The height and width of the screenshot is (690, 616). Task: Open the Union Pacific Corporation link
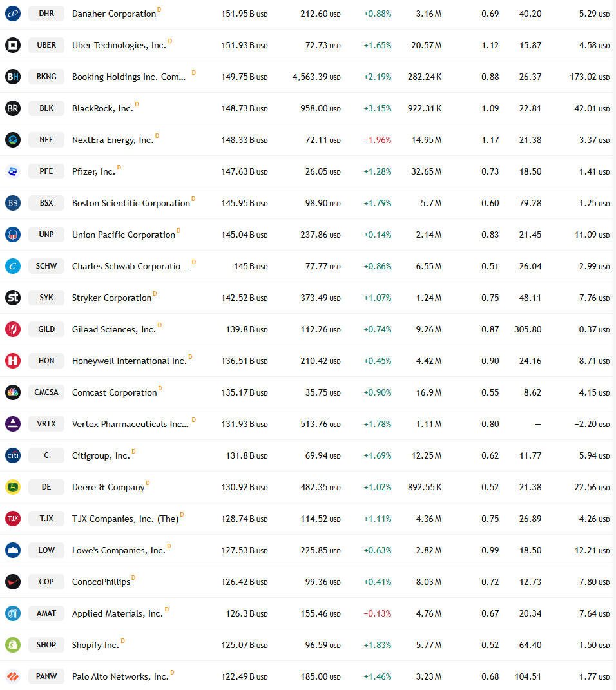[124, 235]
